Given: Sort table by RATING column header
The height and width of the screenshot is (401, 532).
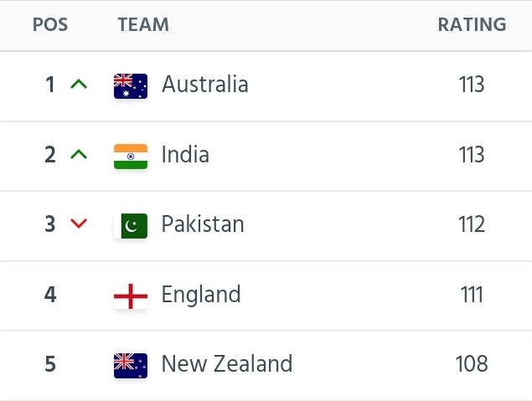Looking at the screenshot, I should coord(473,24).
